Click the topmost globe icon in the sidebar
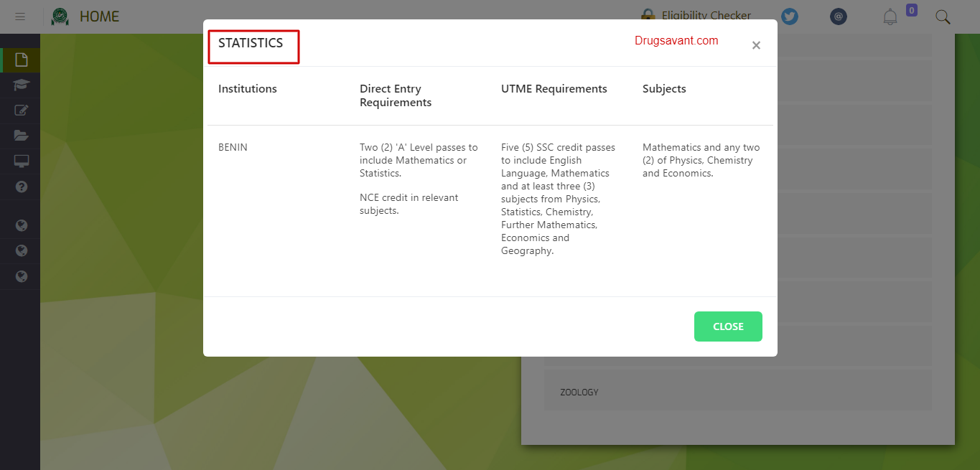The width and height of the screenshot is (980, 470). click(x=21, y=226)
